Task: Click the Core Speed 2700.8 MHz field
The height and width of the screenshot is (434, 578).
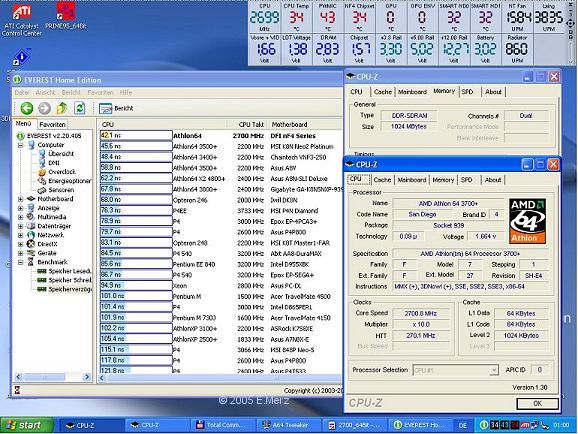Action: click(x=421, y=313)
